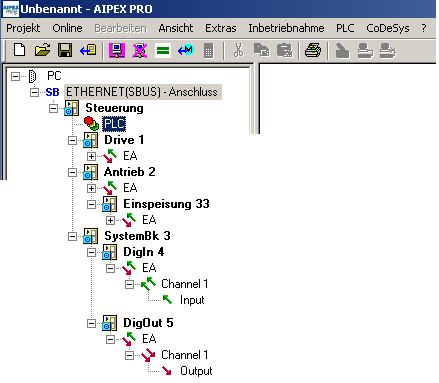Collapse Channel 1 under DigIn 4
The width and height of the screenshot is (439, 383).
129,284
